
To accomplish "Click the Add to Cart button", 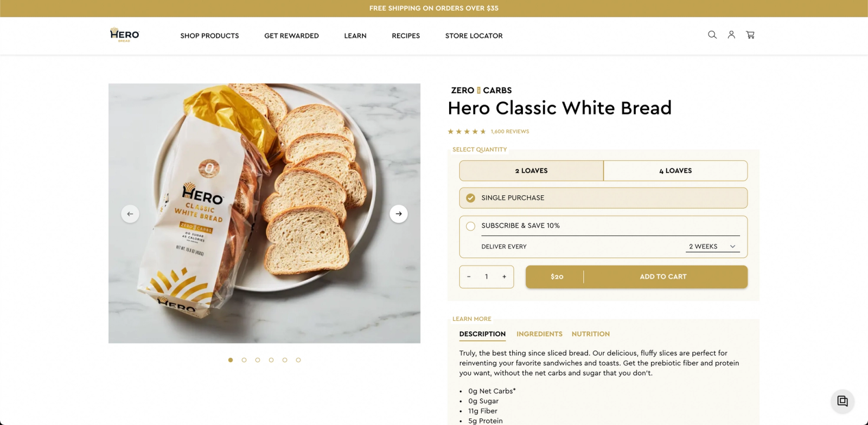I will pos(663,276).
